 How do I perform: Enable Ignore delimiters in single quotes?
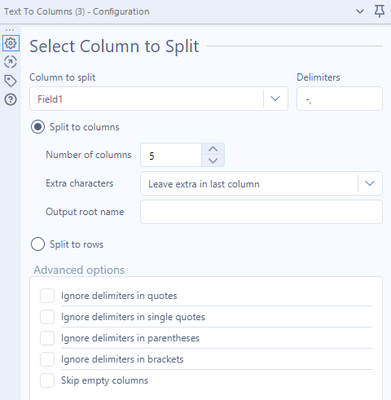tap(47, 317)
